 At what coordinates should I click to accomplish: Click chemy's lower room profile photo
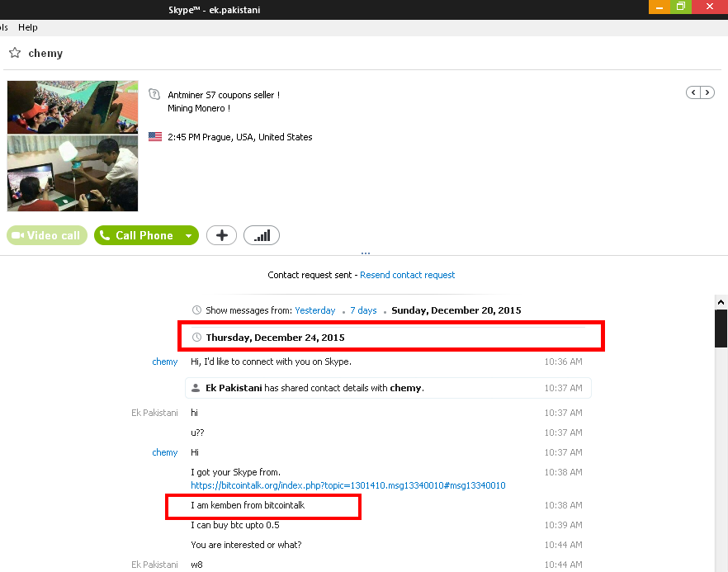click(73, 173)
